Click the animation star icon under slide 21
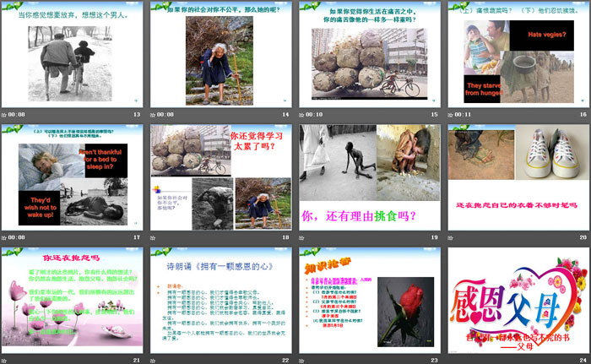 (3, 361)
